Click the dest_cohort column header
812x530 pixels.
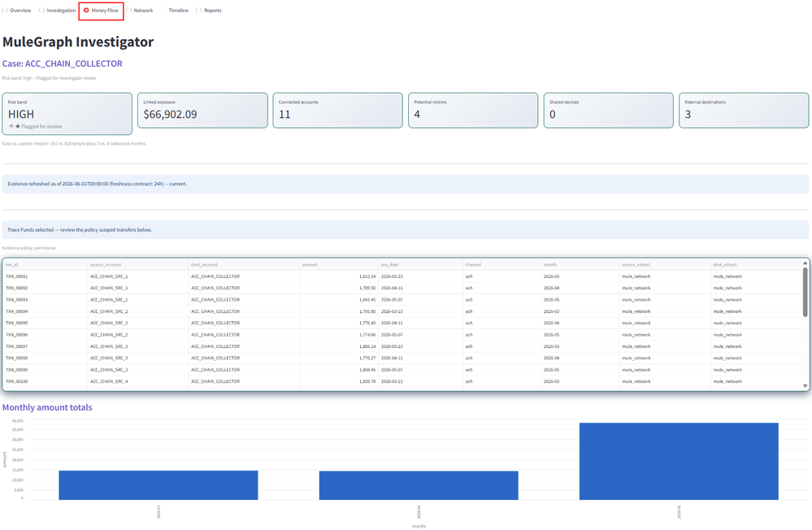[x=756, y=265]
